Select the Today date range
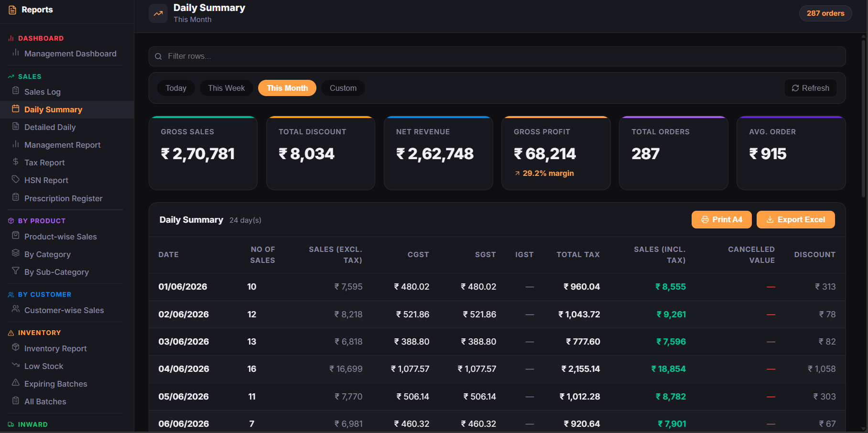This screenshot has width=868, height=433. [176, 88]
